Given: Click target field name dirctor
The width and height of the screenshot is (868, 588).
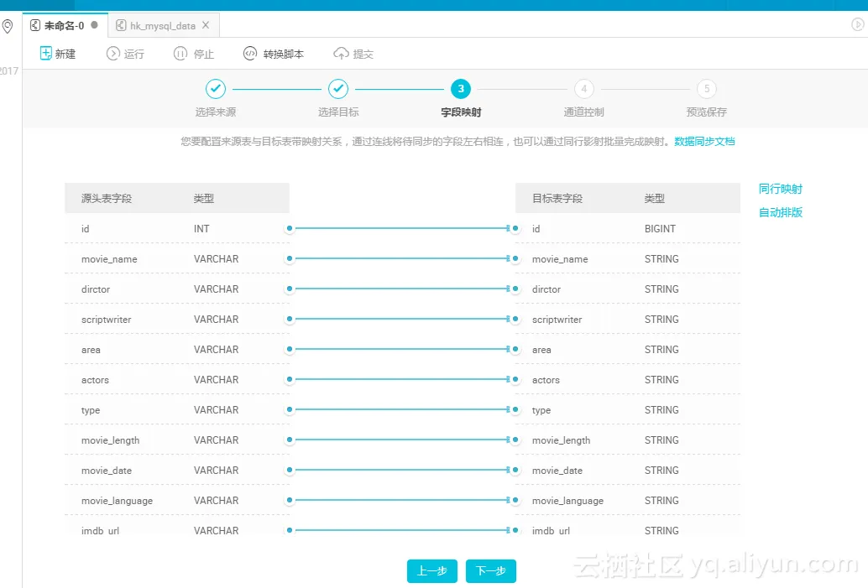Looking at the screenshot, I should coord(546,289).
